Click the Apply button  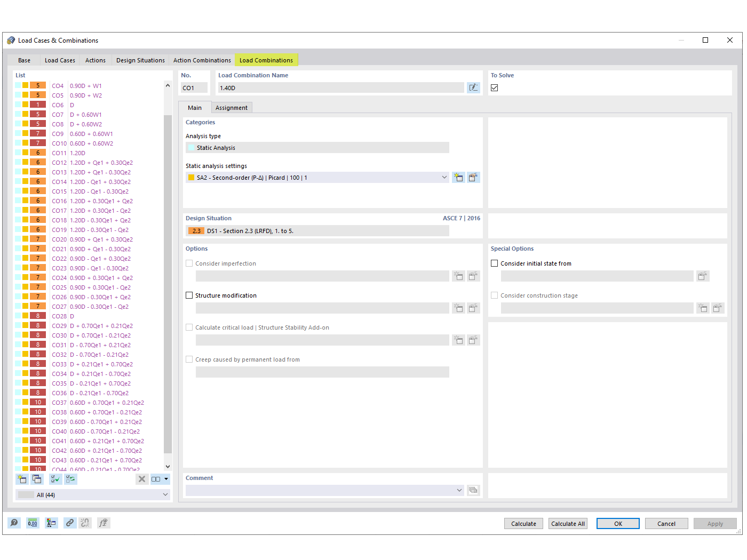tap(715, 524)
